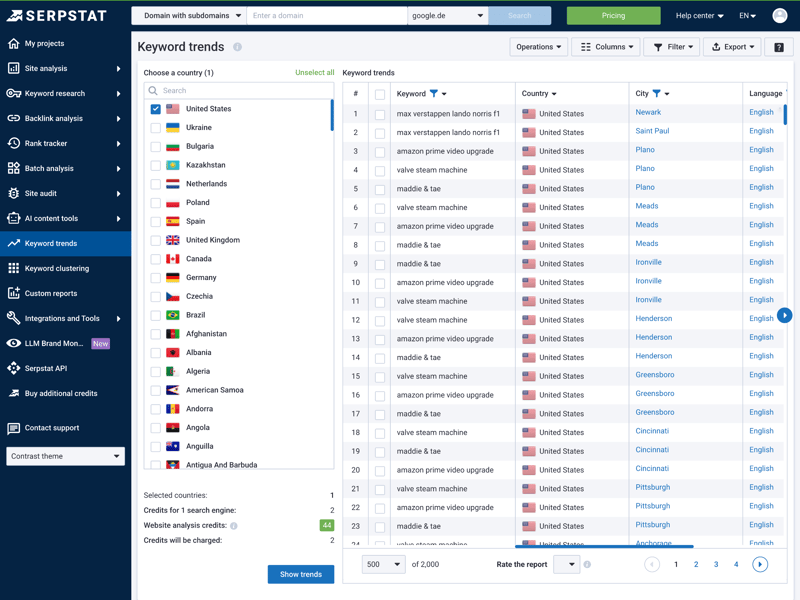The width and height of the screenshot is (800, 600).
Task: Expand the Columns dropdown
Action: [606, 47]
